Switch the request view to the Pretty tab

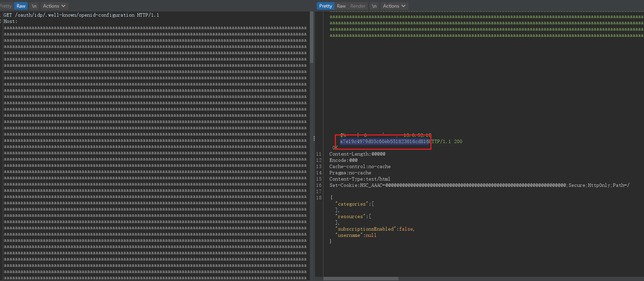pos(6,6)
